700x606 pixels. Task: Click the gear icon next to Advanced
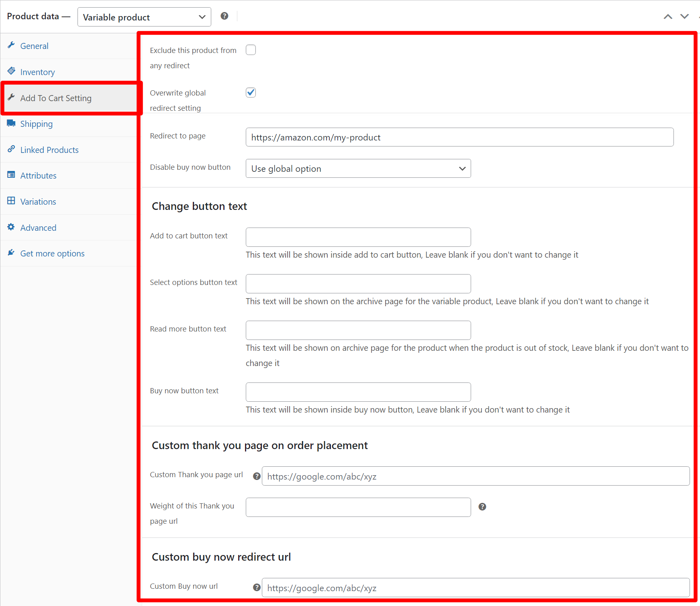(x=11, y=227)
